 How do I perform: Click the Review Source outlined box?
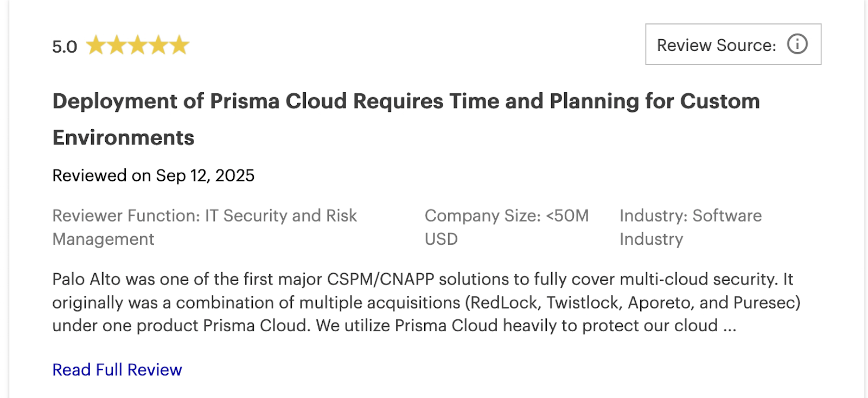732,45
